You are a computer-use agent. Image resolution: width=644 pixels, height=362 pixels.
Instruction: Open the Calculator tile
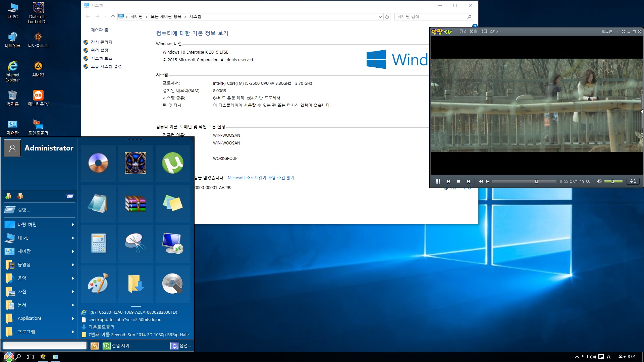click(x=98, y=244)
